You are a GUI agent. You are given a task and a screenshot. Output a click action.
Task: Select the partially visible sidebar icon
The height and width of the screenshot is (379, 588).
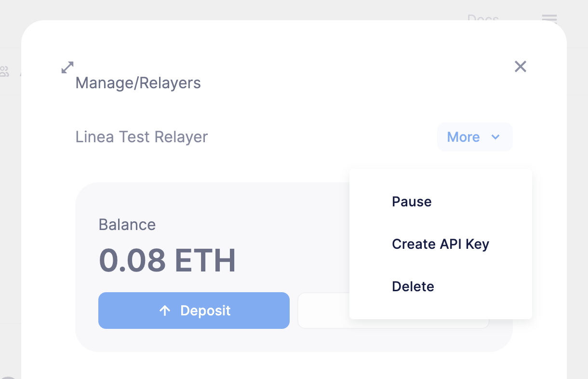point(5,71)
